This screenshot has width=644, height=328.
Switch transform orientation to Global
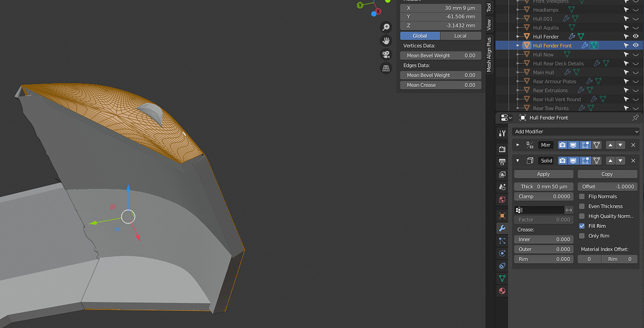(x=419, y=36)
